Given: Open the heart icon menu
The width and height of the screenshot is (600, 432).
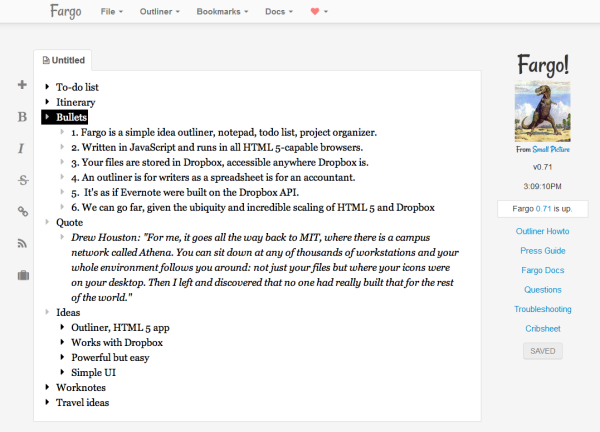Looking at the screenshot, I should [320, 12].
